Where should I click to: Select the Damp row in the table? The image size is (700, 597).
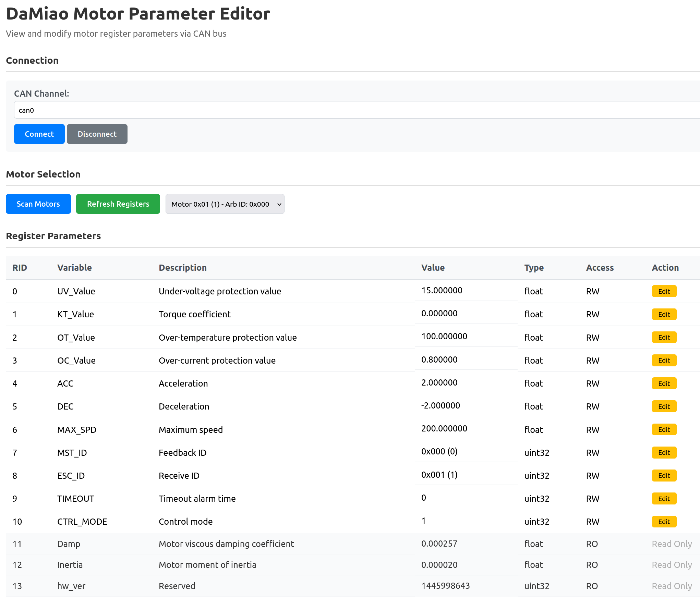(x=226, y=544)
